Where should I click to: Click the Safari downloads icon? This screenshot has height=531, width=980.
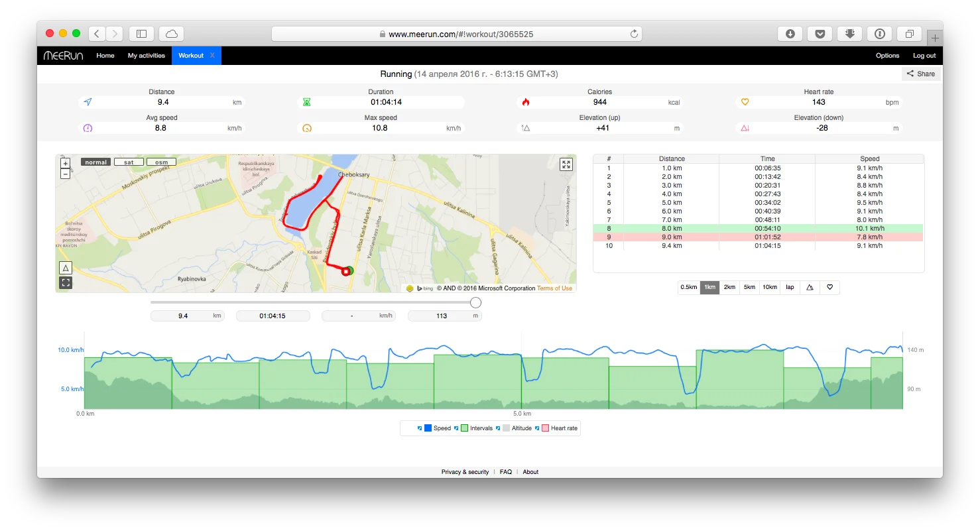[x=790, y=34]
